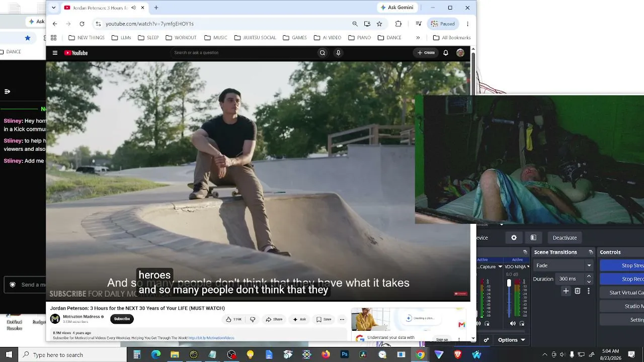Click the YouTube search magnifier button

(x=323, y=53)
